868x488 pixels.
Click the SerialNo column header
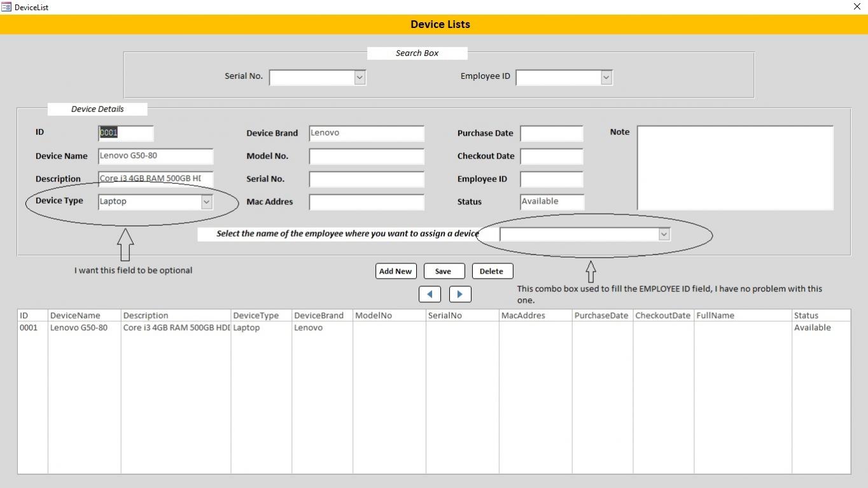(462, 316)
